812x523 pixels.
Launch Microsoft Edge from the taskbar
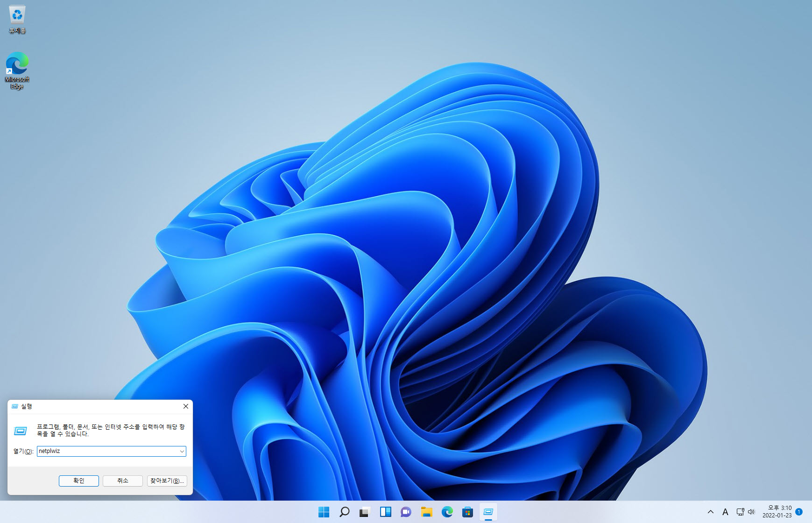pos(447,512)
